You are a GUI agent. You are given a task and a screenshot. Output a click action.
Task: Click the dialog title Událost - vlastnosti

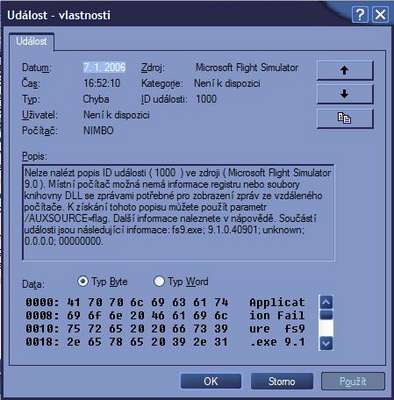point(59,15)
